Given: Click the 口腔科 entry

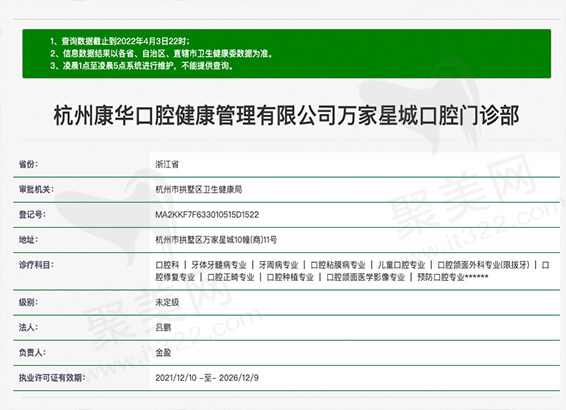Looking at the screenshot, I should (167, 265).
